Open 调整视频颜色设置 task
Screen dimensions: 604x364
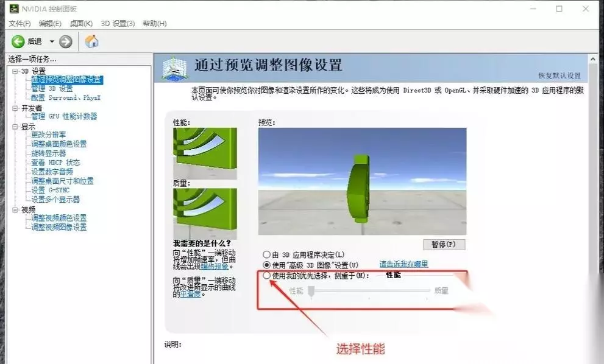59,218
